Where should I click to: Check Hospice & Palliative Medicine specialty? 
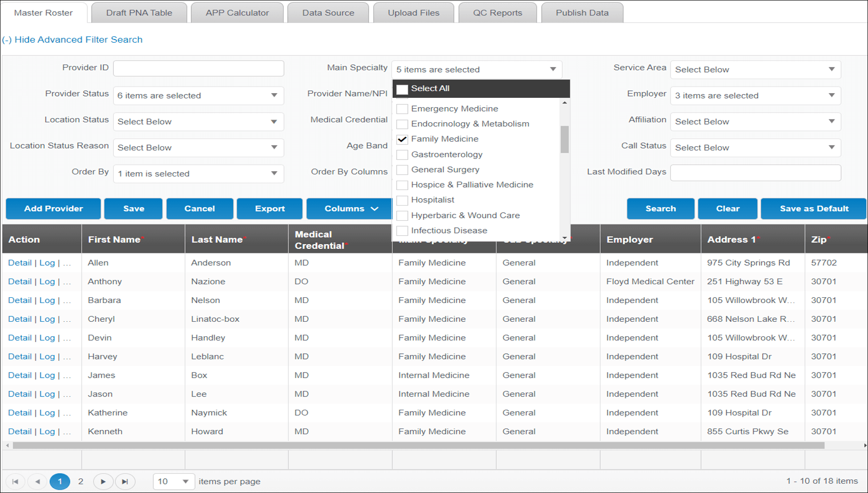(402, 185)
